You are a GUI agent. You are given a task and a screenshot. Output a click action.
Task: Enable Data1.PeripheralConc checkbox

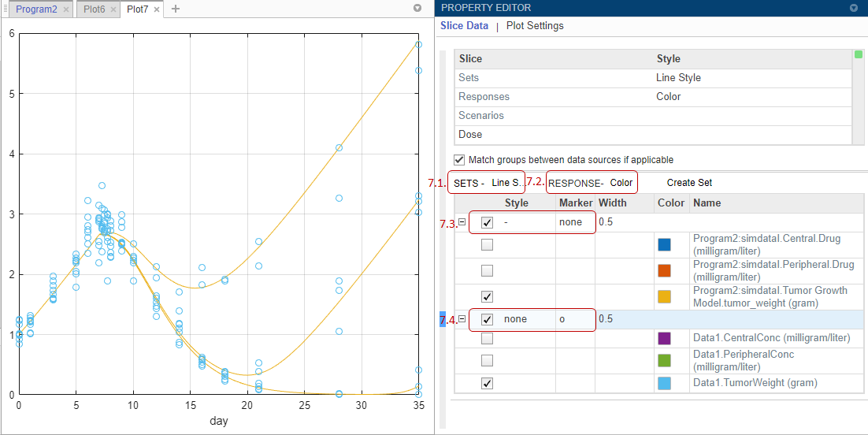click(x=487, y=360)
